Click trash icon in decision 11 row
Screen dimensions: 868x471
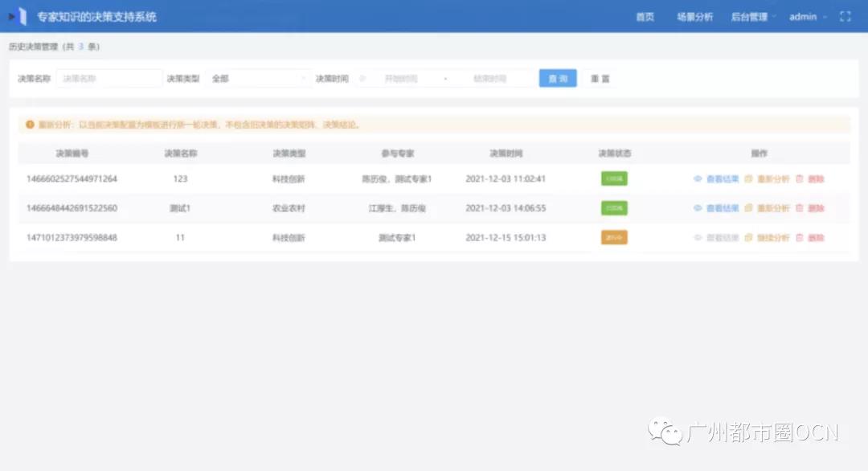[x=799, y=238]
